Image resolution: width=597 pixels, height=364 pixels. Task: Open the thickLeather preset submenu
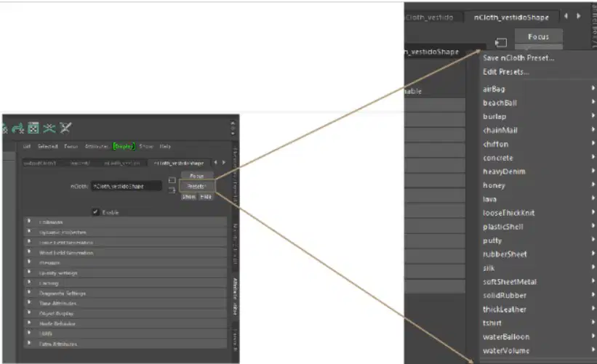click(538, 310)
